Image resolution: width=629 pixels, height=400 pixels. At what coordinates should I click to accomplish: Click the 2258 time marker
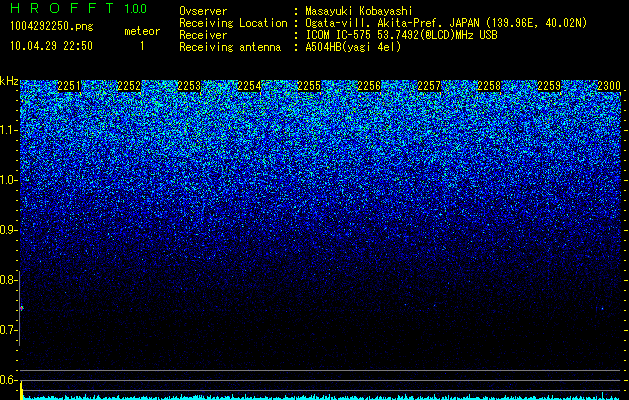(x=489, y=86)
